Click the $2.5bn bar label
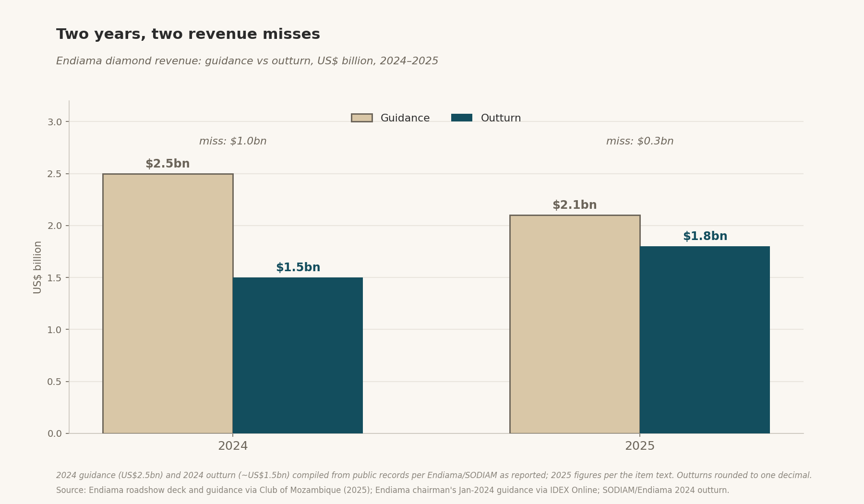 [168, 164]
